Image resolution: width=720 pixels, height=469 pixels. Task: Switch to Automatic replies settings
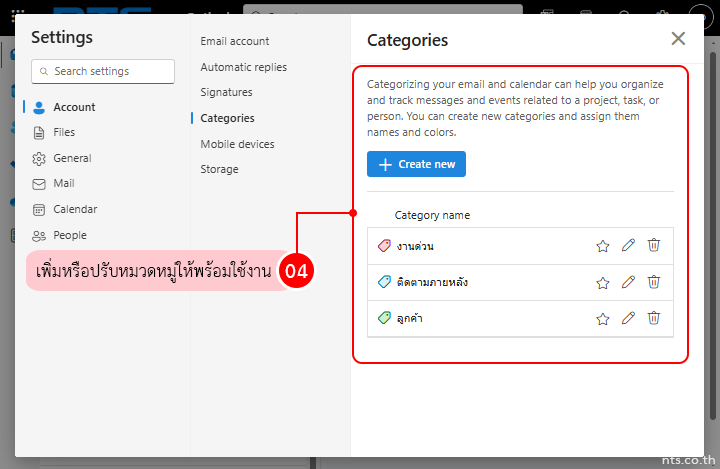(243, 67)
